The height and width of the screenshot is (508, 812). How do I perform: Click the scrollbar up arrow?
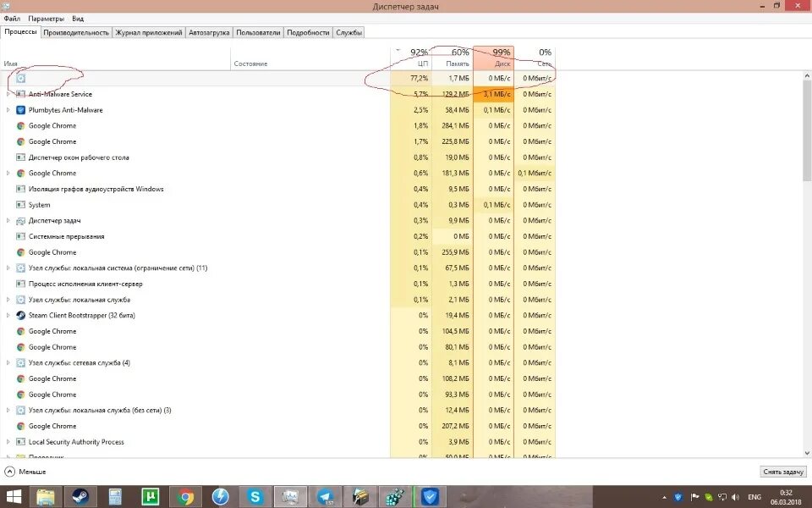pos(807,75)
